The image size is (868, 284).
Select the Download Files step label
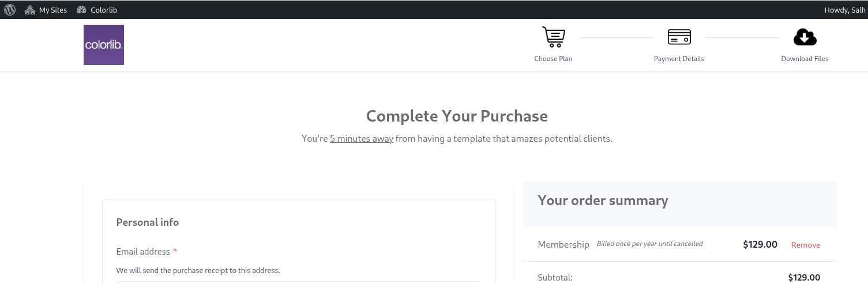[x=805, y=59]
